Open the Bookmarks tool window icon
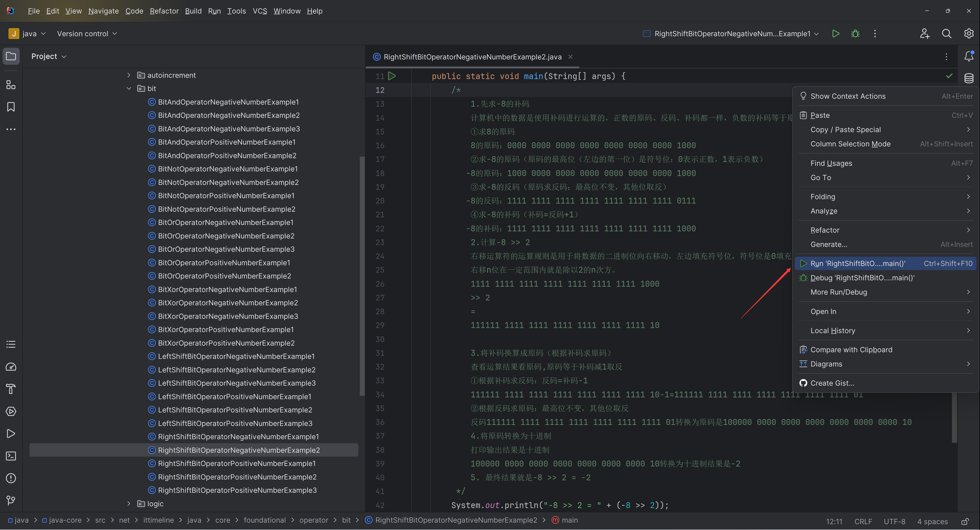This screenshot has width=980, height=530. [x=11, y=107]
